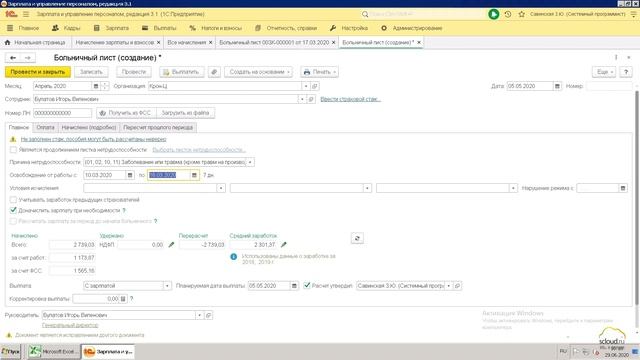
Task: Switch to Начислено (подробно) tab
Action: (x=89, y=128)
